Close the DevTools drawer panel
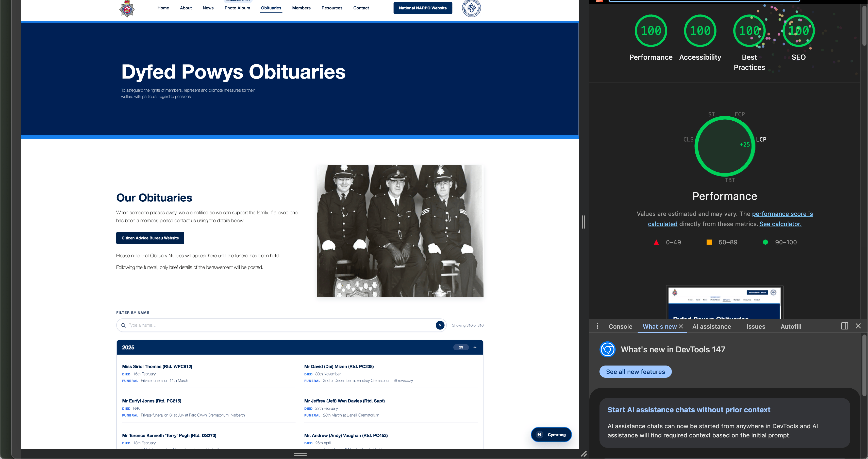868x459 pixels. click(x=858, y=326)
